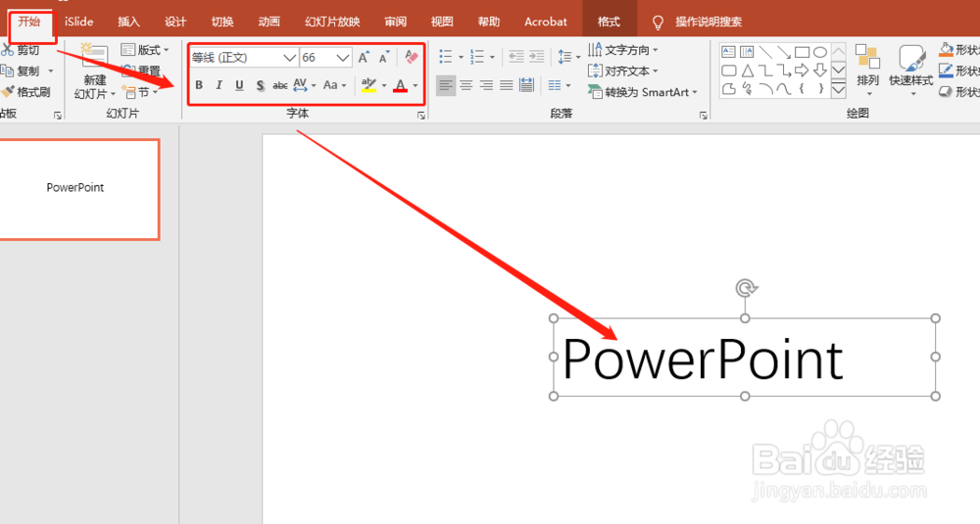Click the Copy (复制) button
Image resolution: width=980 pixels, height=524 pixels.
coord(22,71)
